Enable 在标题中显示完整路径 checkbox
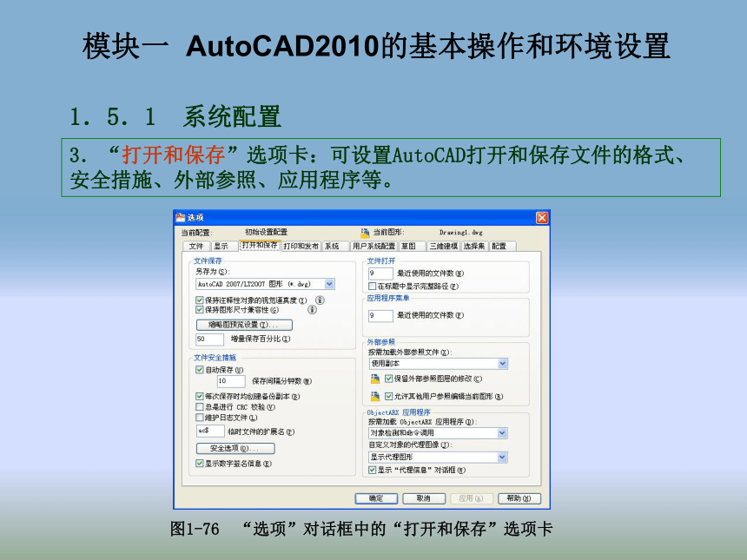 [373, 287]
